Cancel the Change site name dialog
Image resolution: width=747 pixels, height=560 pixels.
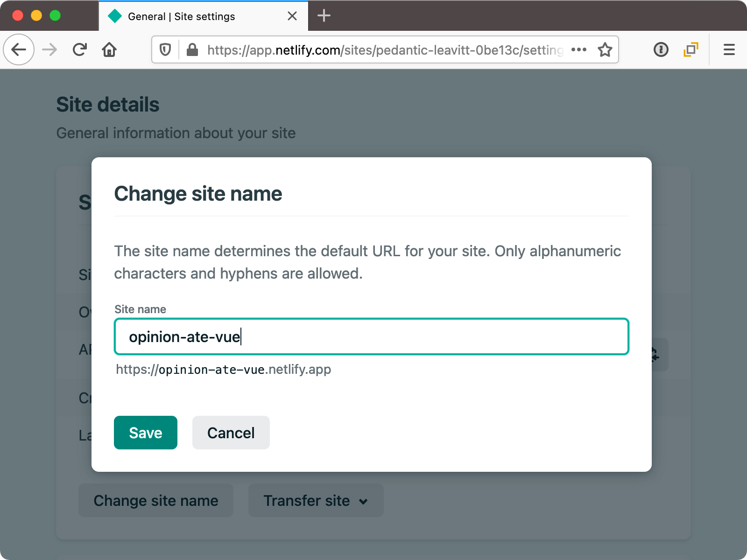click(x=231, y=433)
